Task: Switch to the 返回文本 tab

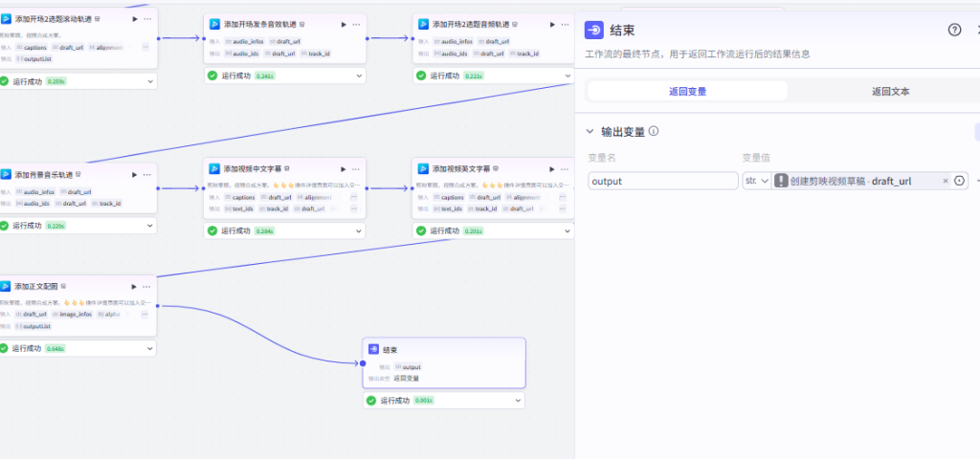Action: pyautogui.click(x=891, y=91)
